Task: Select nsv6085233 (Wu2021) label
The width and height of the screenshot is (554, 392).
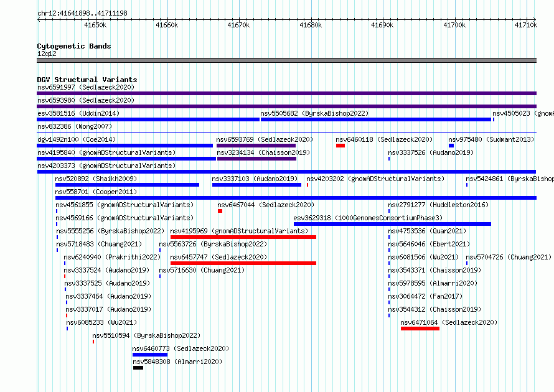Action: point(101,322)
